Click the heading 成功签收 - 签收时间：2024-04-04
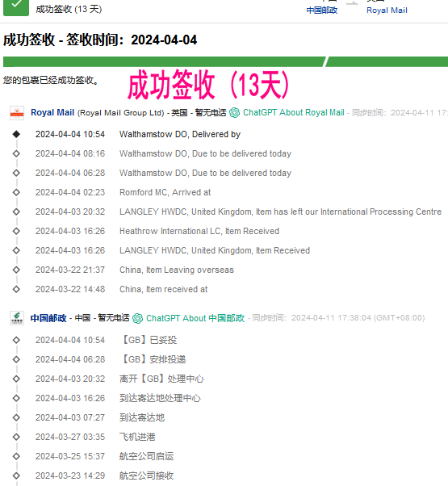Screen dimensions: 448x486 pyautogui.click(x=100, y=40)
